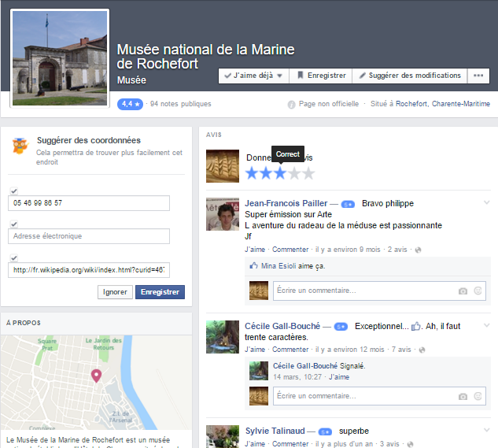The width and height of the screenshot is (498, 448).
Task: Click Suggérer des modifications button
Action: [x=410, y=76]
